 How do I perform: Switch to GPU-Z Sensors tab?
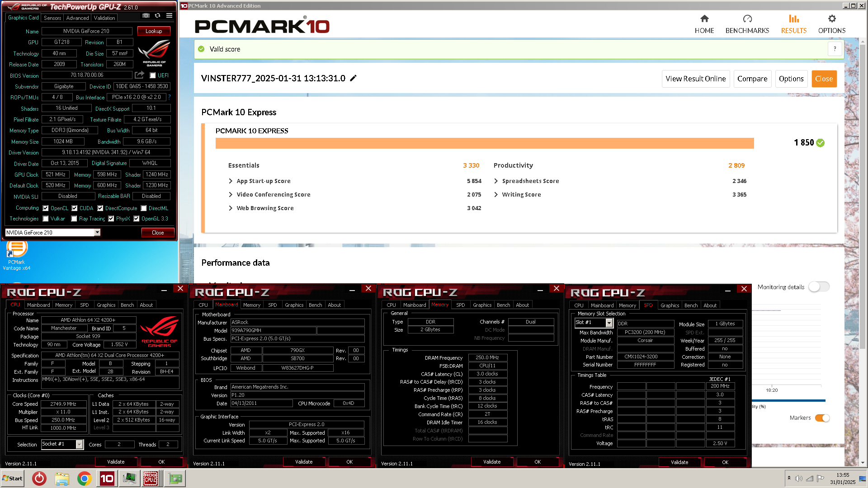coord(52,18)
